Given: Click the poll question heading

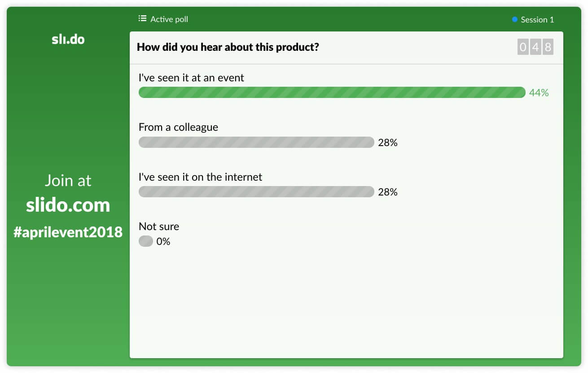Looking at the screenshot, I should pos(228,47).
